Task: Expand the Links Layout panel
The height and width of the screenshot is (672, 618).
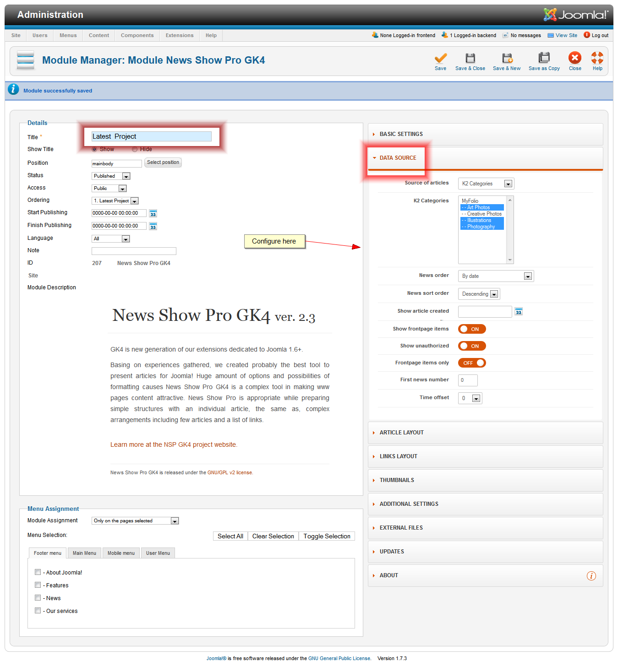Action: click(x=485, y=456)
